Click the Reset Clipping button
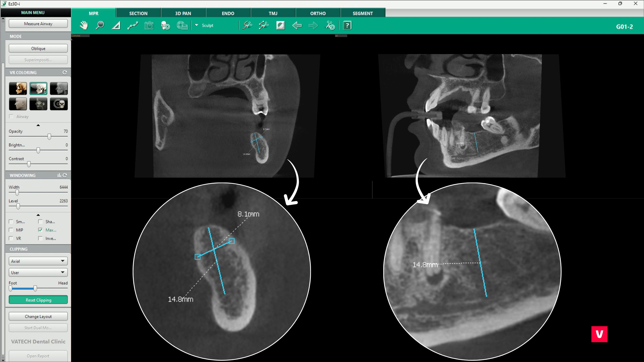This screenshot has width=644, height=362. [x=38, y=300]
